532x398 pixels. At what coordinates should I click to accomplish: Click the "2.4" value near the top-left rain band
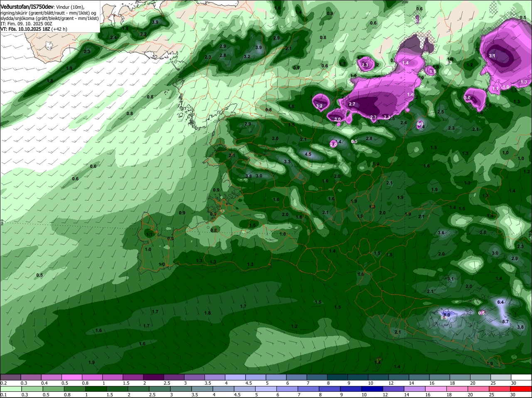click(x=113, y=37)
